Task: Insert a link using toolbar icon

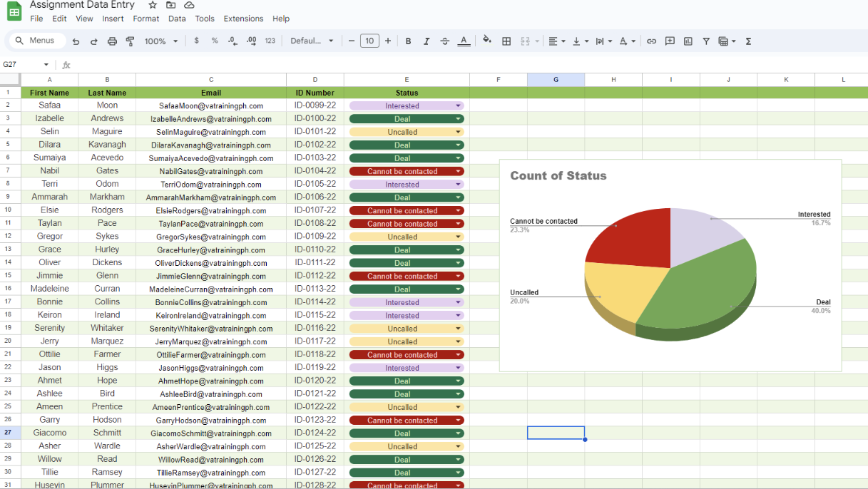Action: [x=651, y=41]
